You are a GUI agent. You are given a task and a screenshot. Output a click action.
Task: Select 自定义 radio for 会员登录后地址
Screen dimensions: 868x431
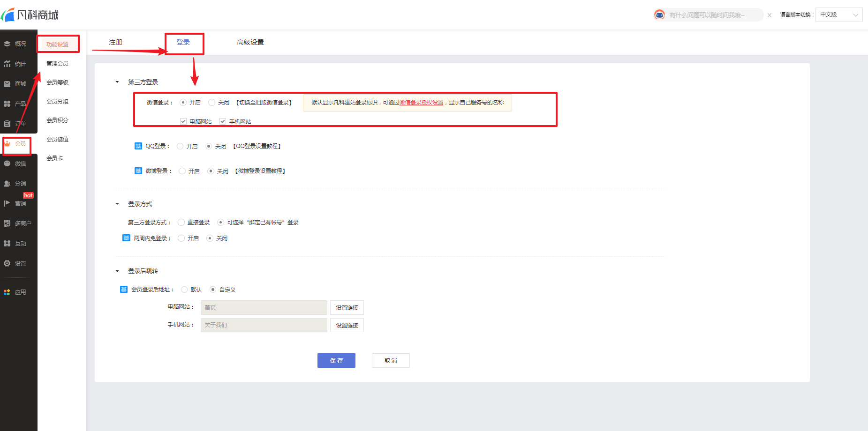pyautogui.click(x=213, y=290)
